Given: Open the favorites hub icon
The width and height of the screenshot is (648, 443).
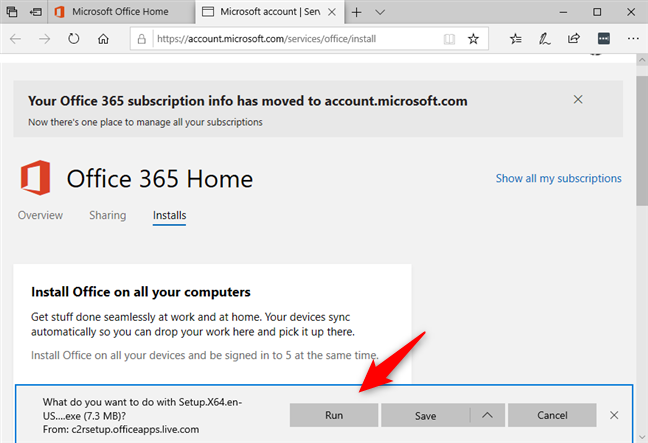Looking at the screenshot, I should point(515,39).
